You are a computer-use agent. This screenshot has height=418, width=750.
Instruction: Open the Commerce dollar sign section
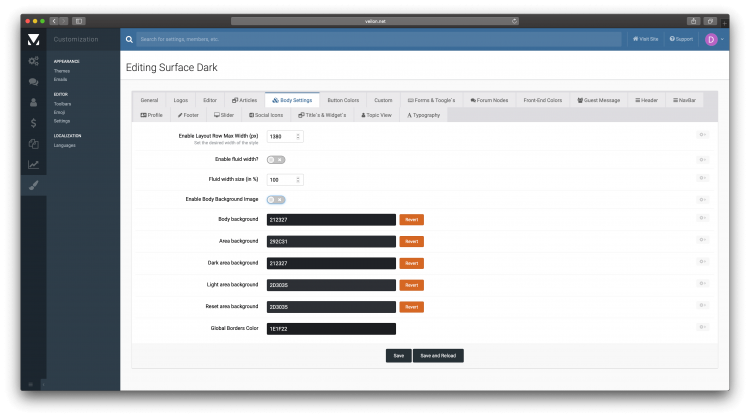pyautogui.click(x=33, y=123)
